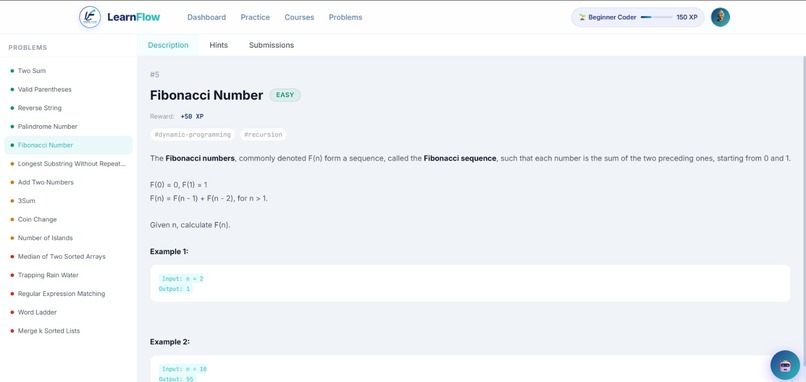Click the Input: n = 10 line

(x=184, y=369)
